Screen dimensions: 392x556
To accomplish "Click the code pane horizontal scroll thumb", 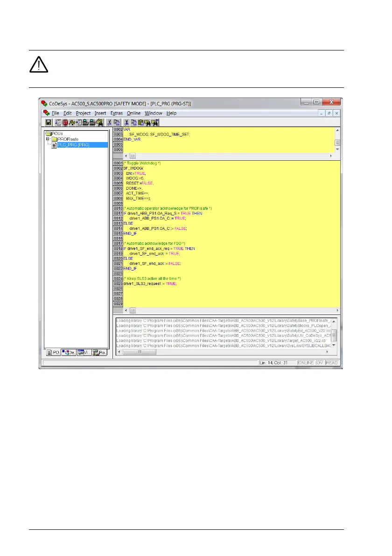I will (x=133, y=311).
